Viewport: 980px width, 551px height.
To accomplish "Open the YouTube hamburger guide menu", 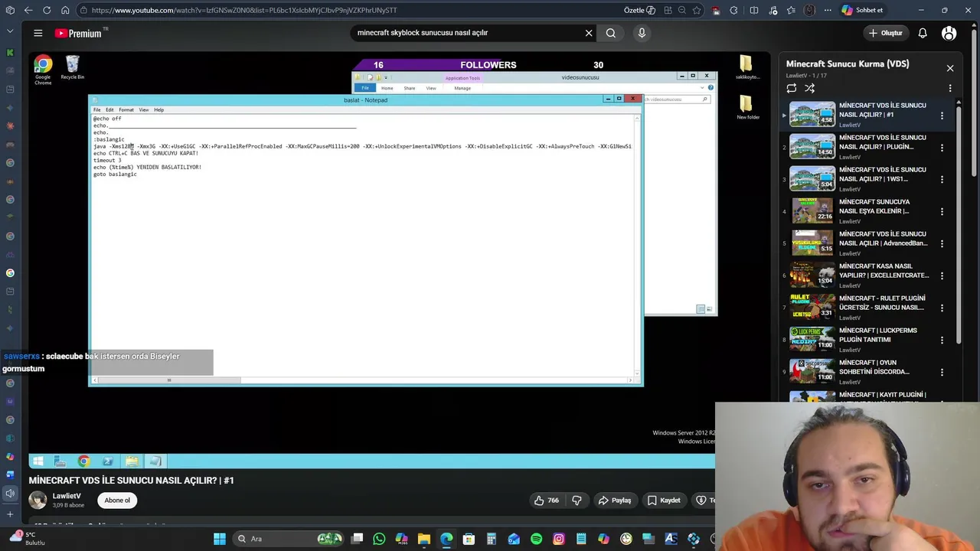I will 38,33.
